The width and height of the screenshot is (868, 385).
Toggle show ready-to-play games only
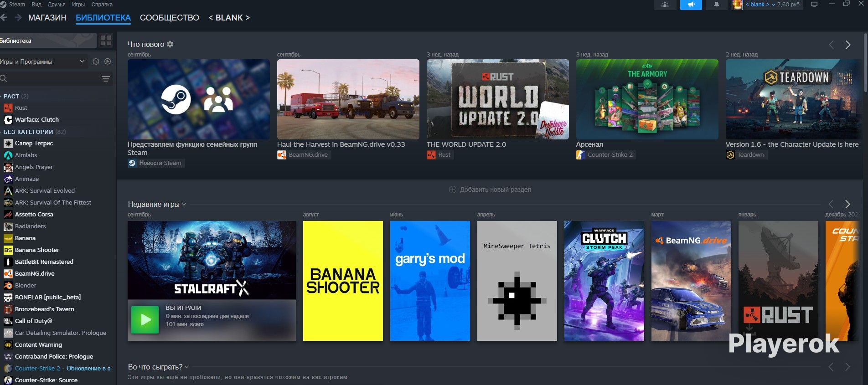coord(108,62)
